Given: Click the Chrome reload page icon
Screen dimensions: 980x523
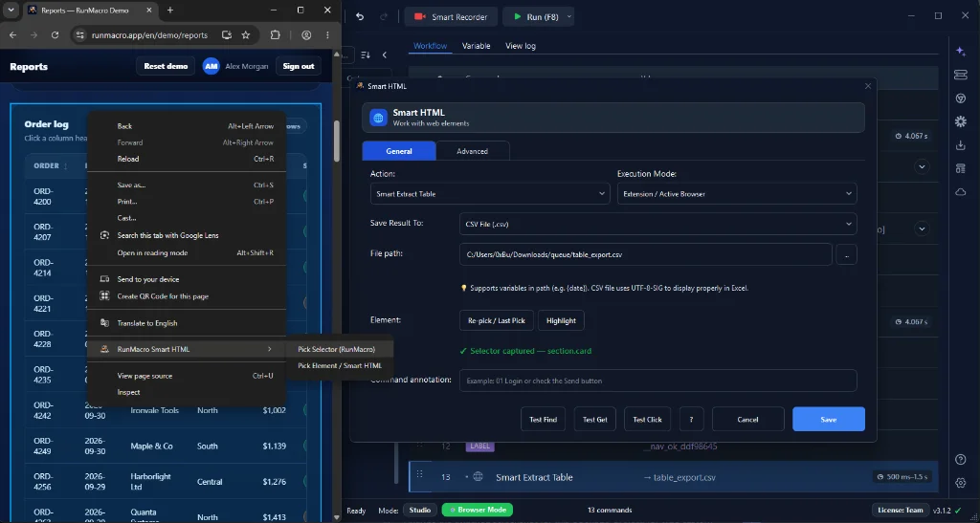Looking at the screenshot, I should pyautogui.click(x=55, y=35).
